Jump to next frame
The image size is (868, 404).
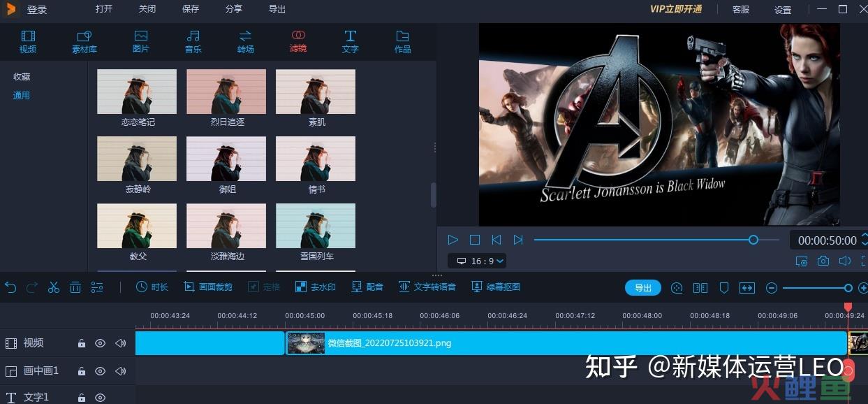point(518,240)
